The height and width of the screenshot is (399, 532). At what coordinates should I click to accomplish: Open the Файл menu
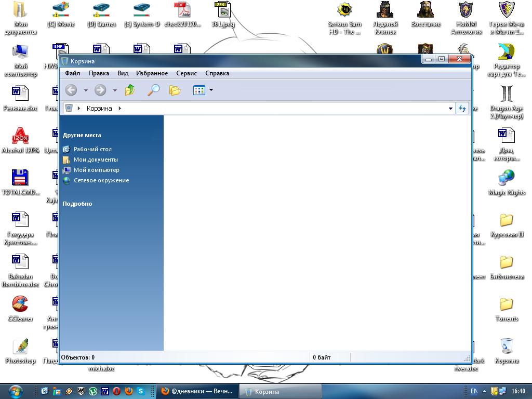click(x=72, y=73)
